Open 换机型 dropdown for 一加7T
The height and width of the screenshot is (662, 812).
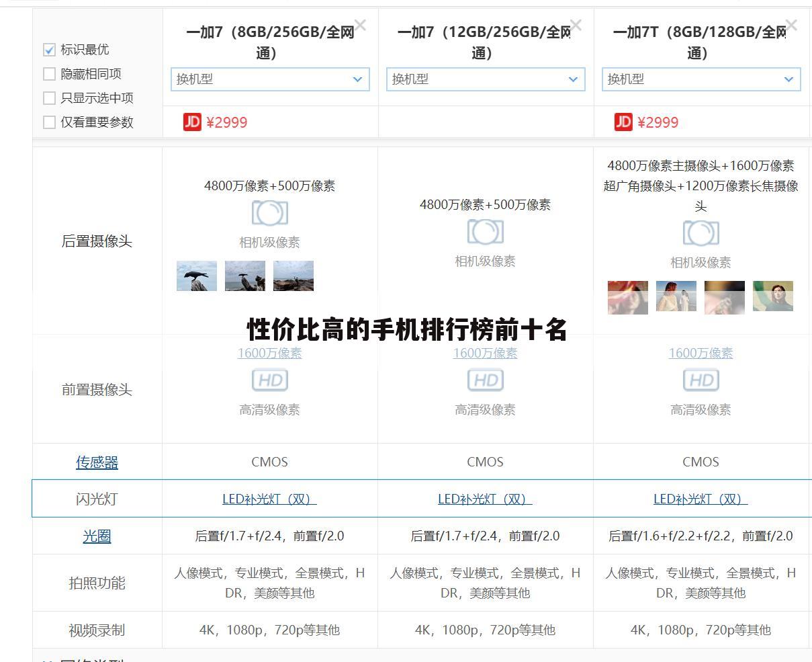tap(701, 79)
